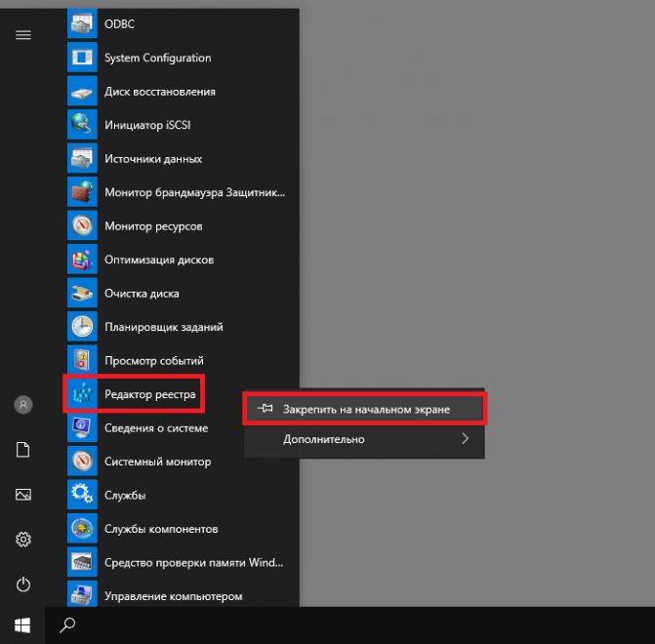Viewport: 655px width, 644px height.
Task: Click the memory check tool chip icon
Action: [82, 563]
